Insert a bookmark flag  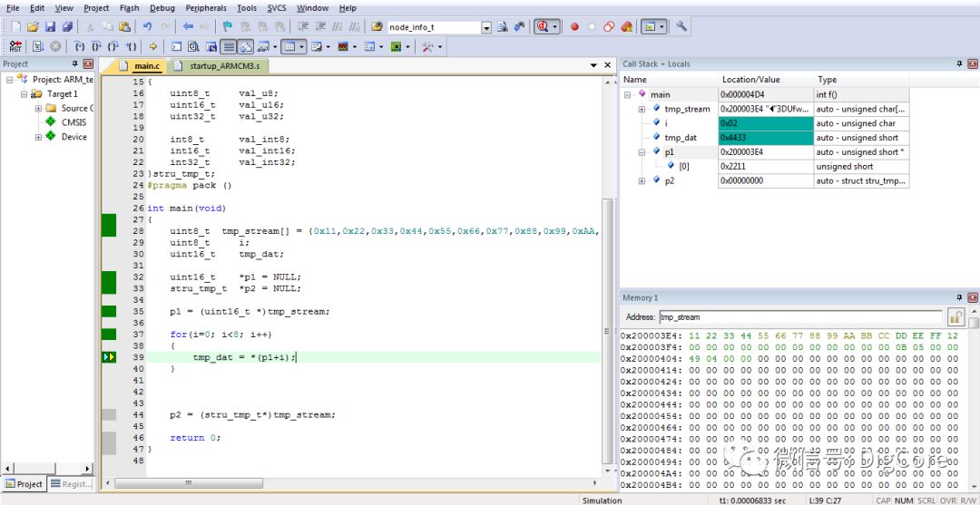[x=228, y=27]
